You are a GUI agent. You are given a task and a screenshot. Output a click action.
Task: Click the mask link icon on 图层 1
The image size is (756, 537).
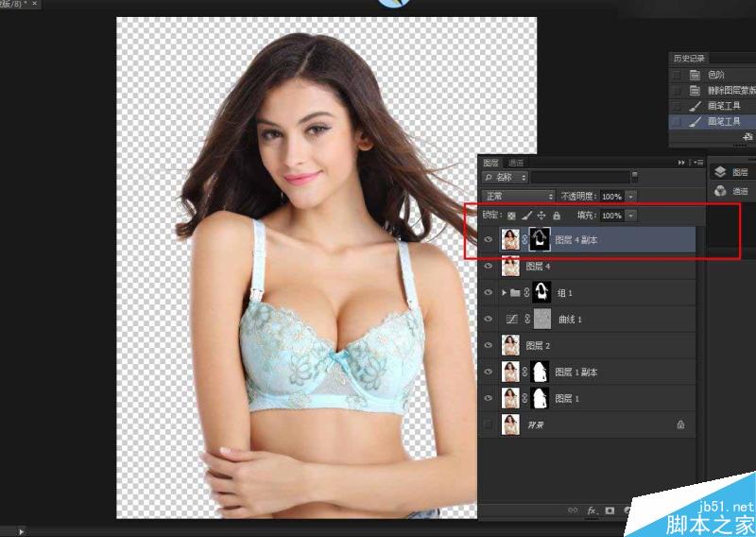click(x=524, y=399)
